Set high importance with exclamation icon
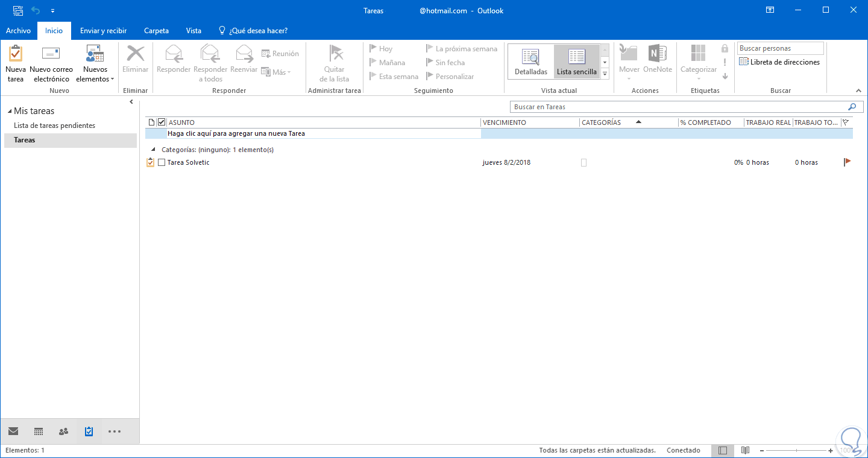Screen dimensions: 868x458 point(725,63)
